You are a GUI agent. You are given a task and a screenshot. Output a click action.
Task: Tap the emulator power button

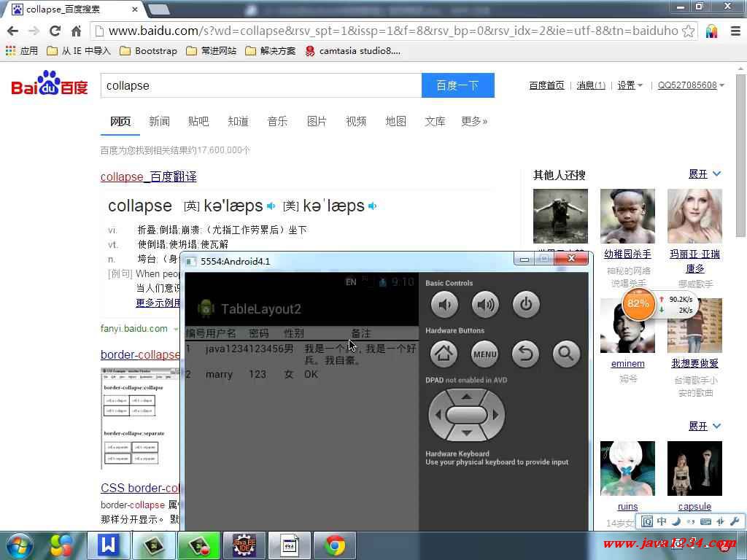tap(526, 304)
